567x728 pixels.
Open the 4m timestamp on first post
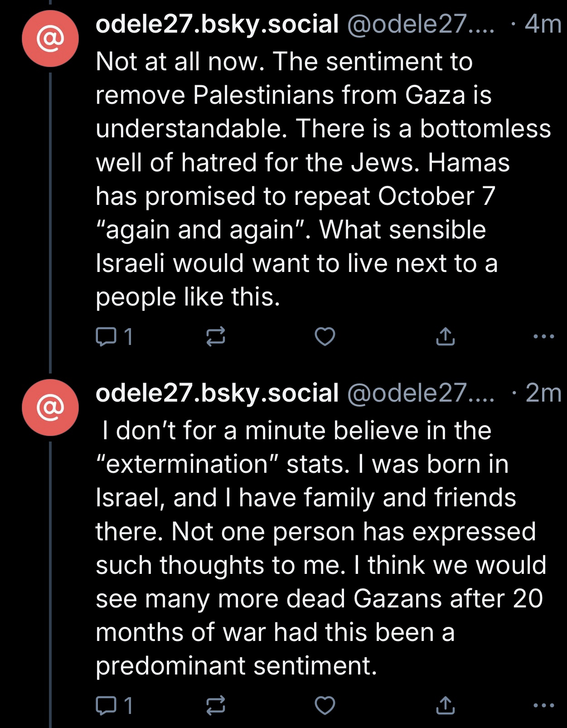543,24
